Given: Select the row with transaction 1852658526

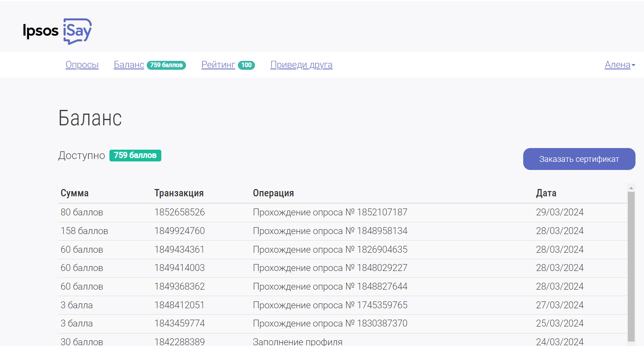Looking at the screenshot, I should [180, 213].
